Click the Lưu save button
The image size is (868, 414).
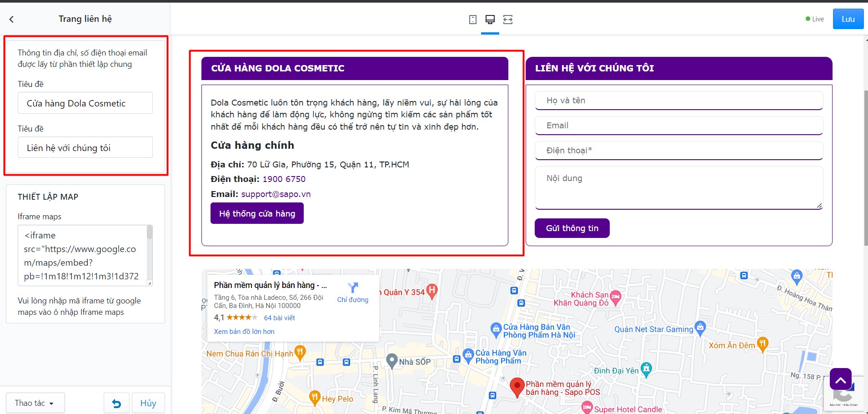point(848,19)
